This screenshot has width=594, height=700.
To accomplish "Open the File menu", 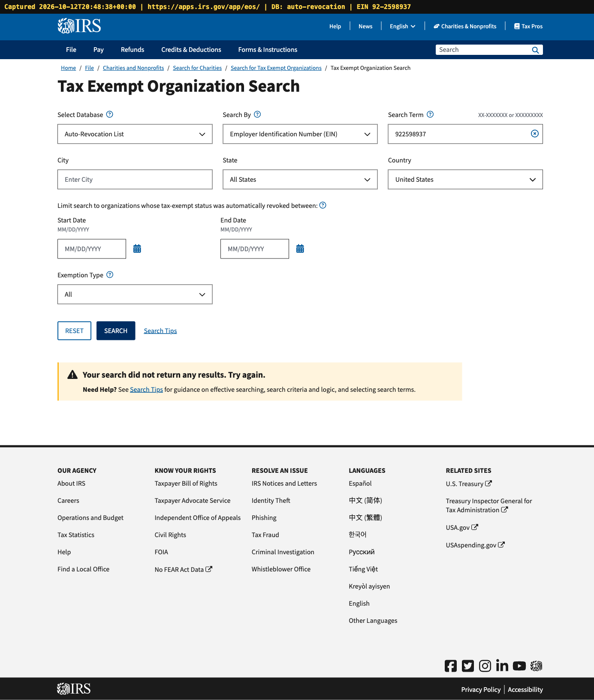I will [x=71, y=50].
